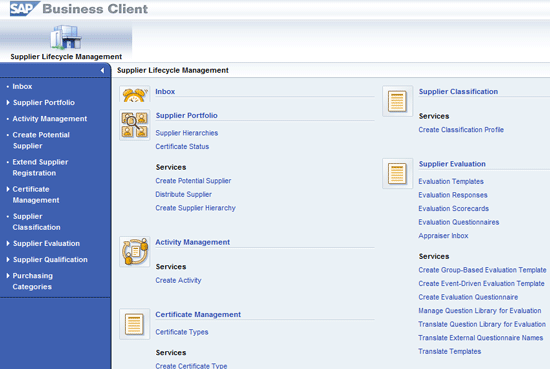This screenshot has height=369, width=550.
Task: Open the Evaluation Scorecards link
Action: point(454,209)
